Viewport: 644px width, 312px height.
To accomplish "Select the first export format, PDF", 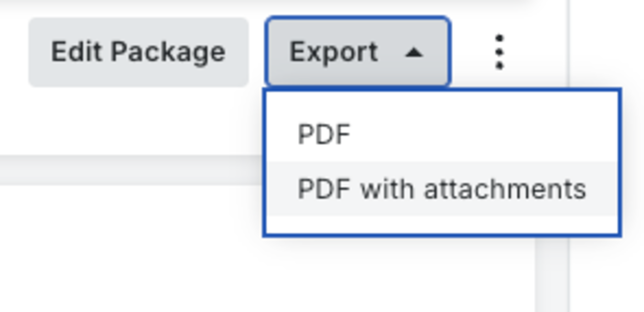I will point(442,134).
